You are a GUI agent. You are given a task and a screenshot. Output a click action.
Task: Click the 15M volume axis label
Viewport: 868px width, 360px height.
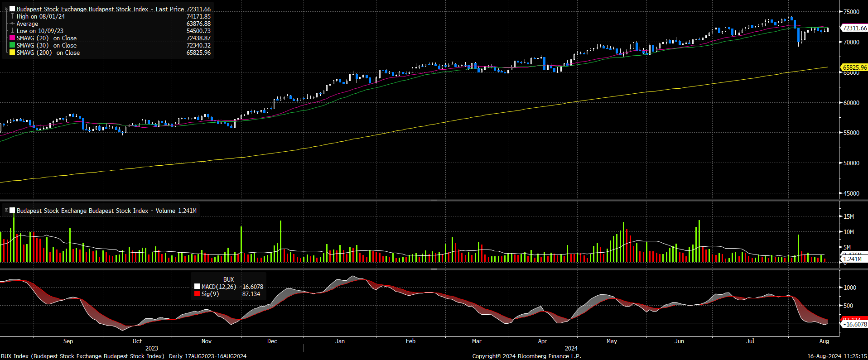(849, 216)
